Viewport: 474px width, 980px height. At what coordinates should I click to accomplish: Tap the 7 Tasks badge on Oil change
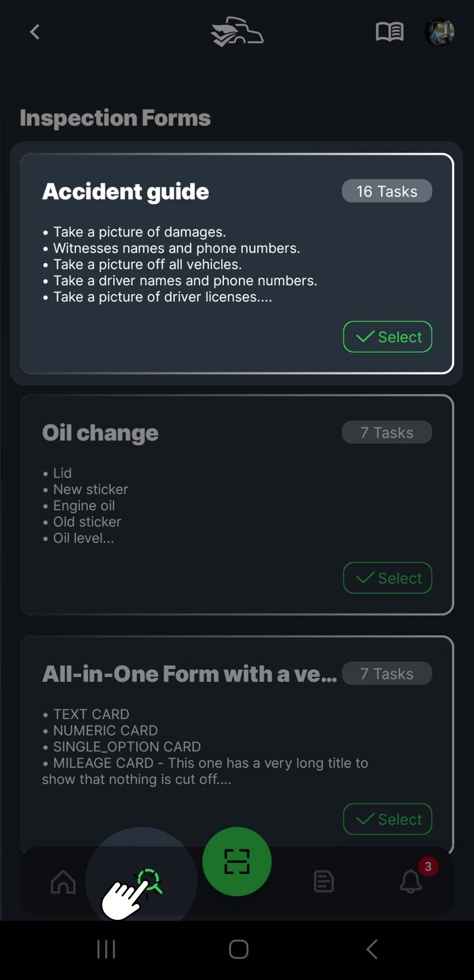tap(387, 432)
